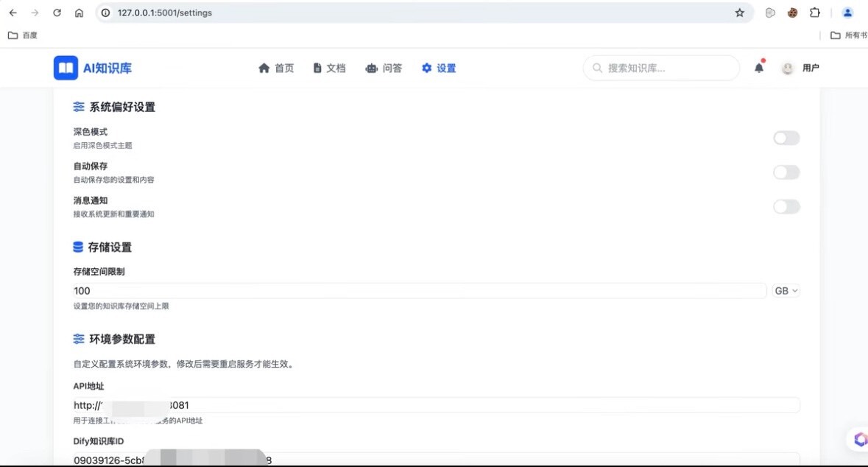This screenshot has height=467, width=868.
Task: Open the GB storage unit dropdown
Action: (x=786, y=291)
